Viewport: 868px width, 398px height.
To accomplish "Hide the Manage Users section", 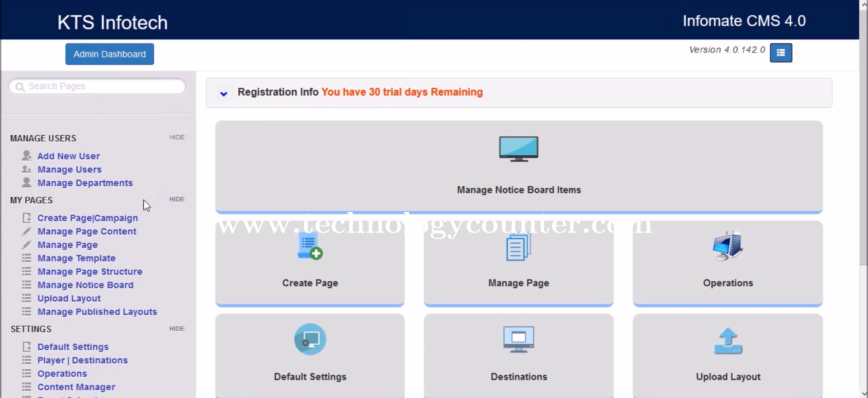I will click(177, 137).
